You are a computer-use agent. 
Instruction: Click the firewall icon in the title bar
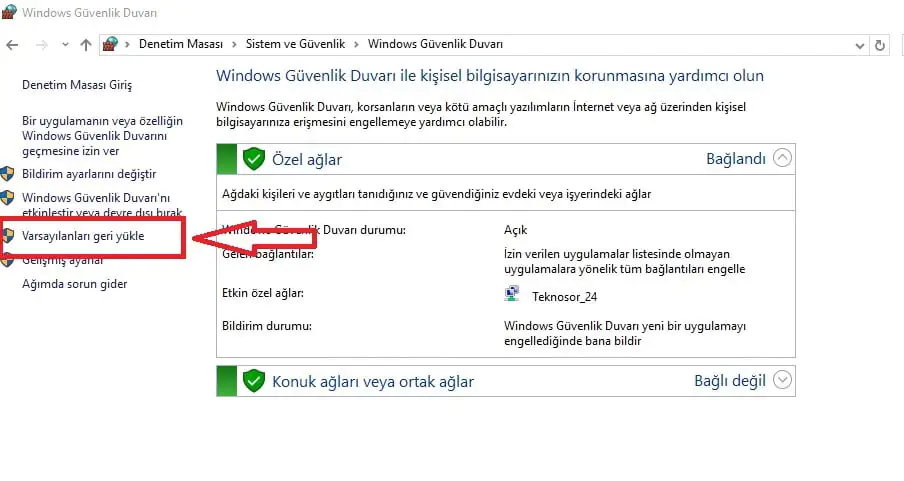pos(9,12)
